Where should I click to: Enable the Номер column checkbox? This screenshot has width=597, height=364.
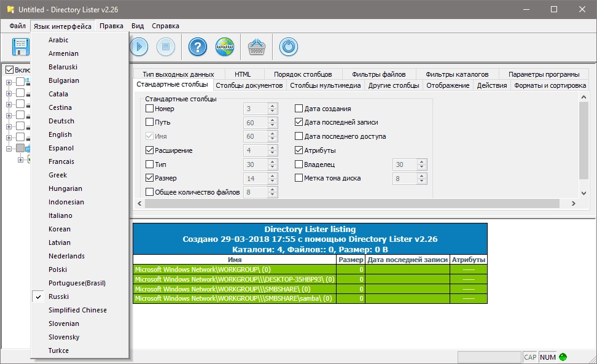[x=150, y=109]
